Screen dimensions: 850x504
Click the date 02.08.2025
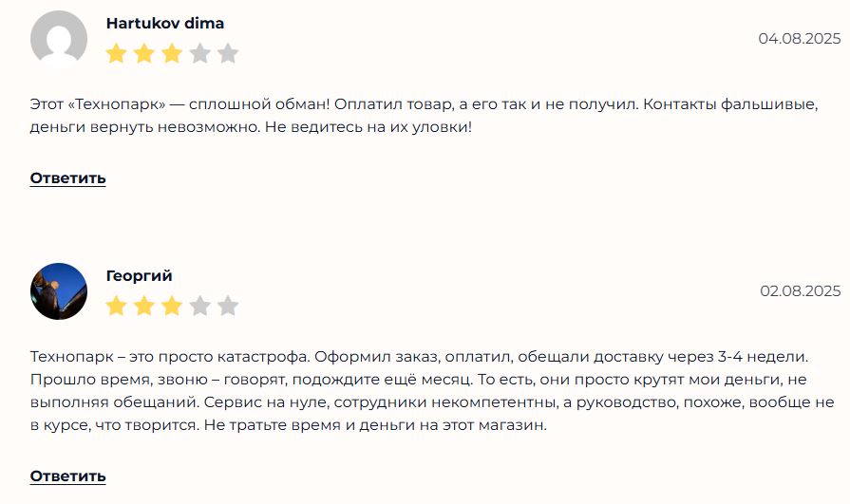click(800, 291)
